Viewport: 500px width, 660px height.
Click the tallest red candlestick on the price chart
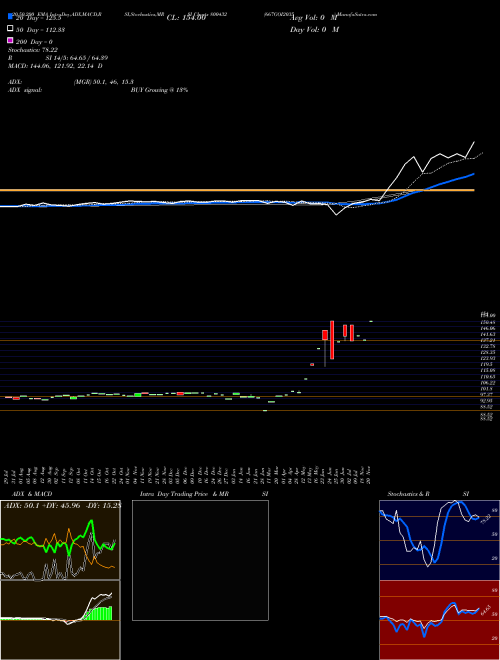coord(332,340)
